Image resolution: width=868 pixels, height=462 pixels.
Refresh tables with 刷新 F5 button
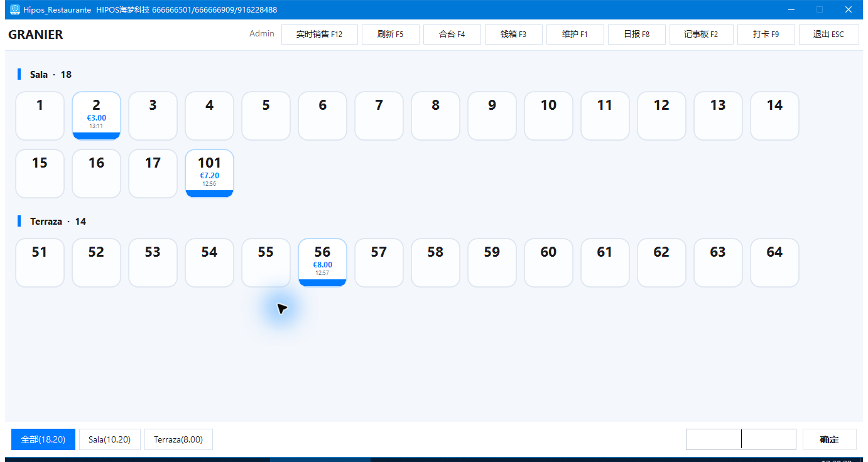pos(391,35)
